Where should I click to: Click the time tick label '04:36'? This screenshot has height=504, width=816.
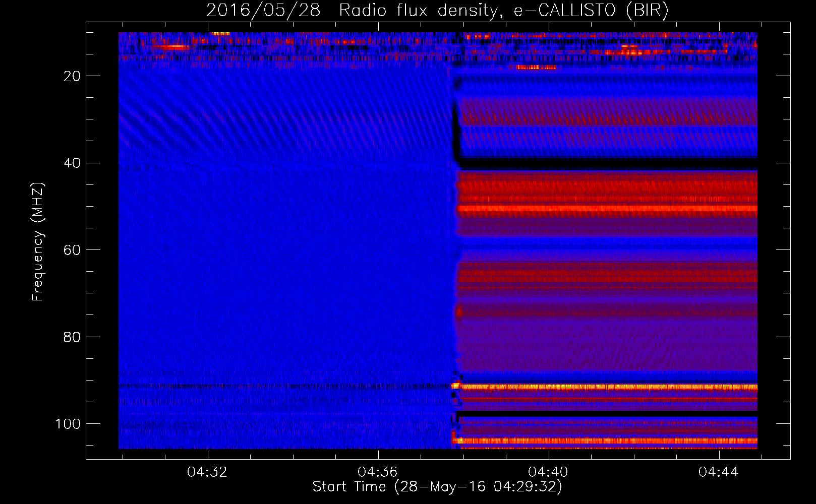tap(378, 472)
